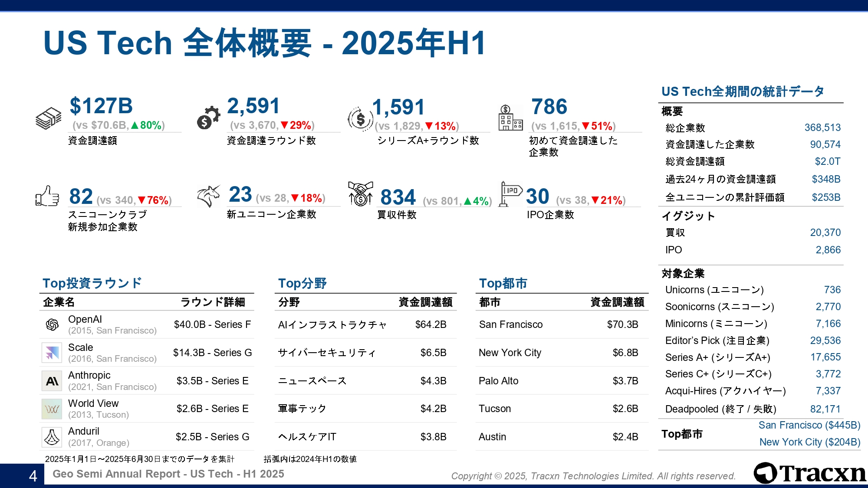Screen dimensions: 868x488
Task: Click the money stack funding icon
Action: pos(48,118)
